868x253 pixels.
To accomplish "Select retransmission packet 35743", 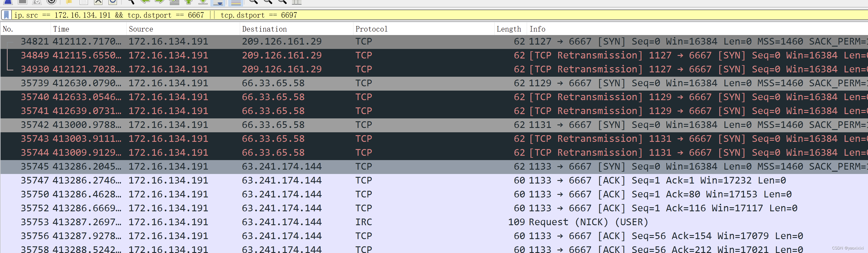I will pos(434,139).
